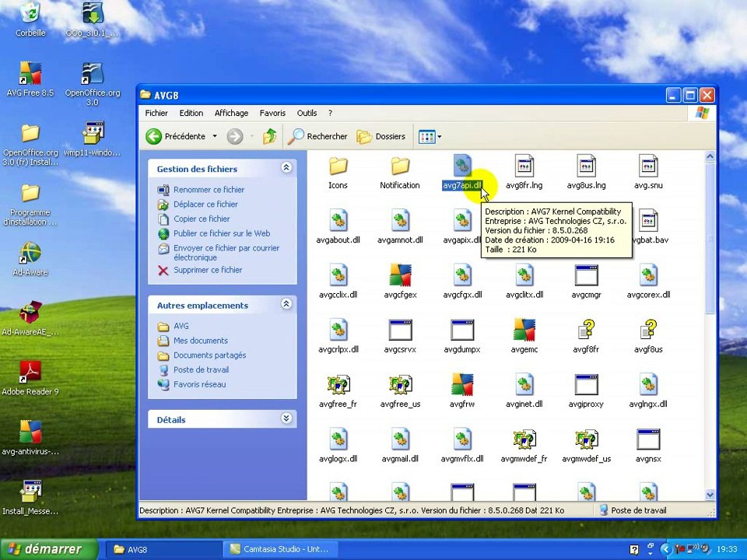
Task: Toggle the Dossiers folder pane
Action: (381, 136)
